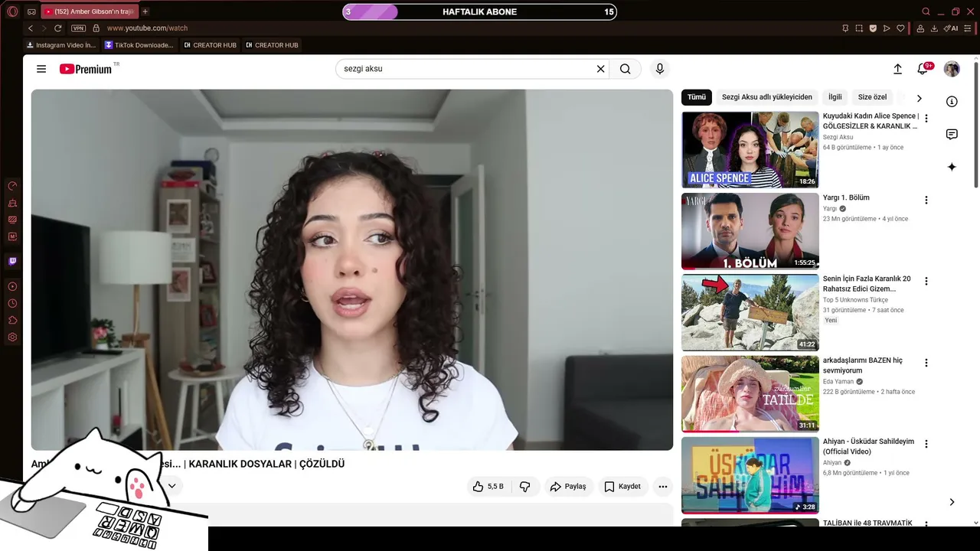Open the YouTube guide hamburger menu
The image size is (980, 551).
[x=41, y=69]
